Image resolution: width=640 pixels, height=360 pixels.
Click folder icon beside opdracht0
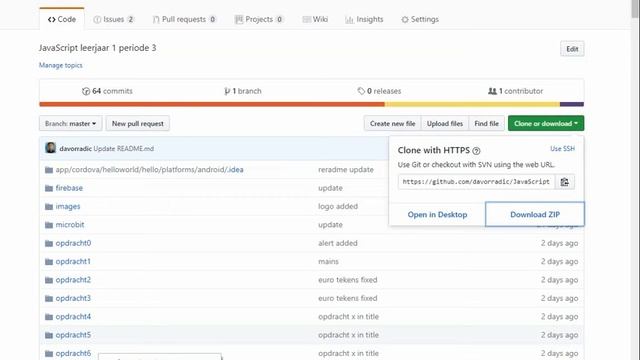pos(49,243)
